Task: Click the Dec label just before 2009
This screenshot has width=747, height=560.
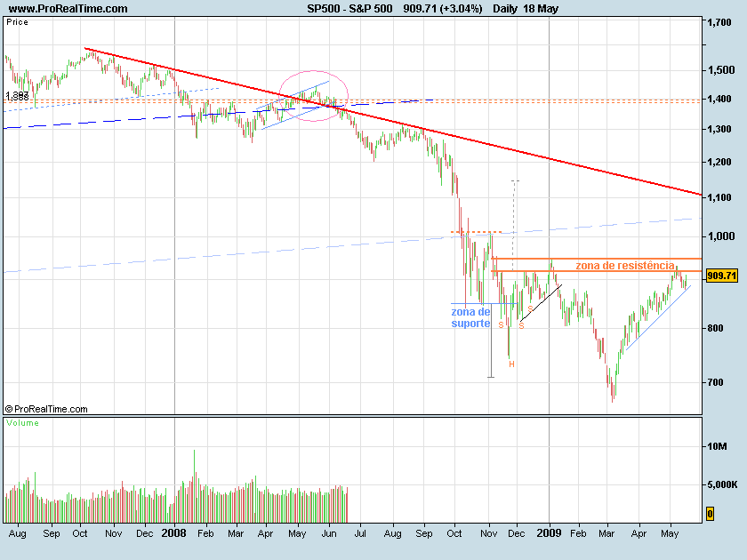Action: [516, 533]
